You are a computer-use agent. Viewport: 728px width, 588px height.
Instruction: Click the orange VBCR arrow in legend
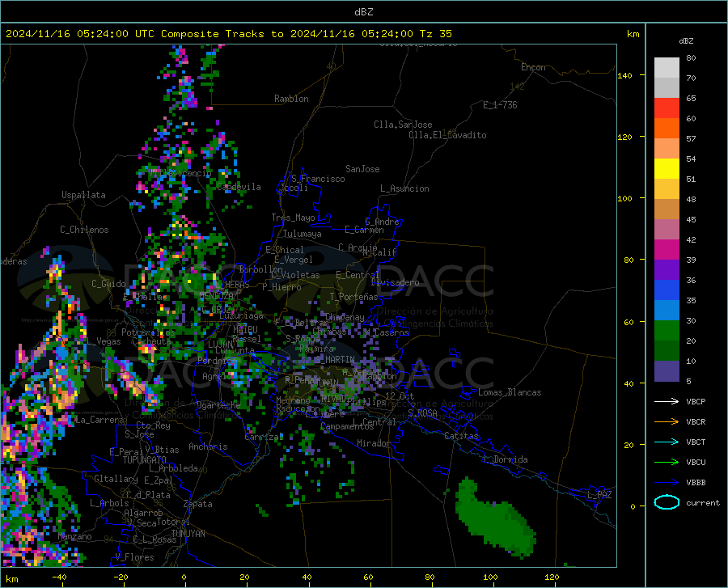667,422
